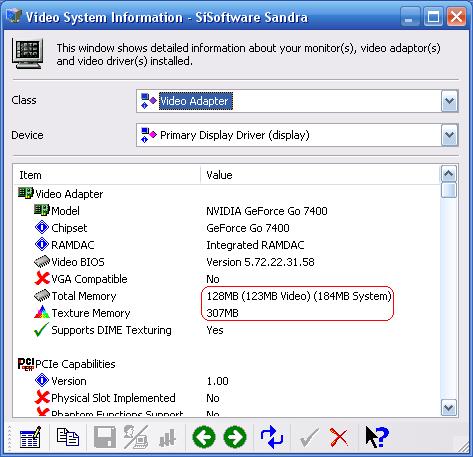Maximize the Sandra window
This screenshot has height=457, width=473.
[433, 17]
